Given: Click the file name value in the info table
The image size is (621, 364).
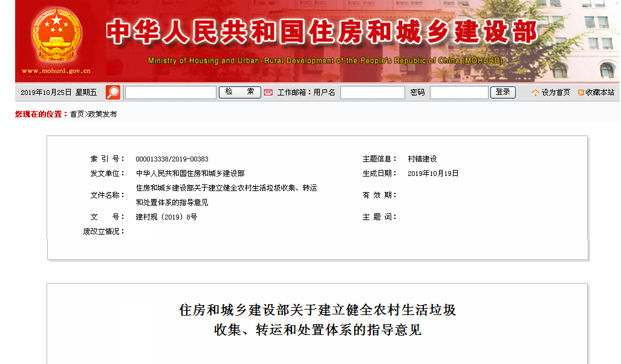Looking at the screenshot, I should pyautogui.click(x=226, y=195).
